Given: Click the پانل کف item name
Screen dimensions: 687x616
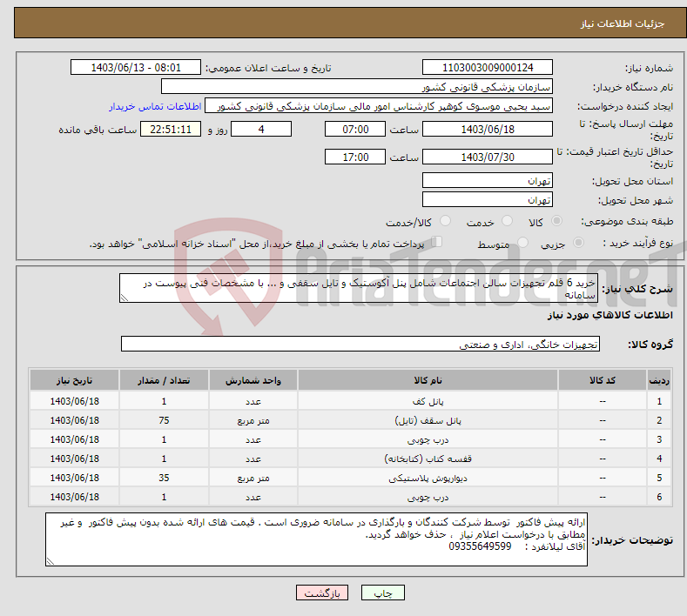Looking at the screenshot, I should tap(428, 401).
